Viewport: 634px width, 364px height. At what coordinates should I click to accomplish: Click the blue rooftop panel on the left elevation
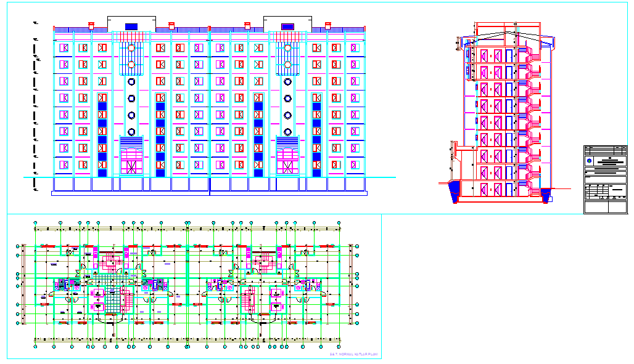click(131, 26)
